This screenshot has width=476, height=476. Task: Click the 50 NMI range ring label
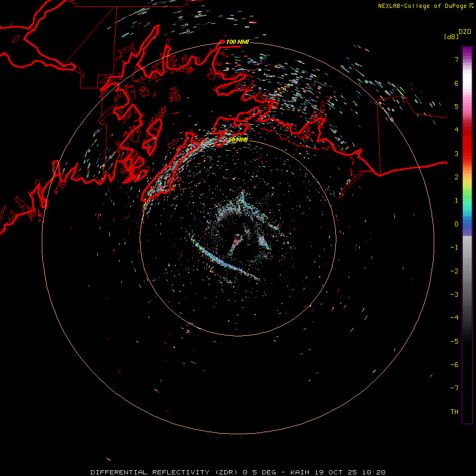coord(238,140)
